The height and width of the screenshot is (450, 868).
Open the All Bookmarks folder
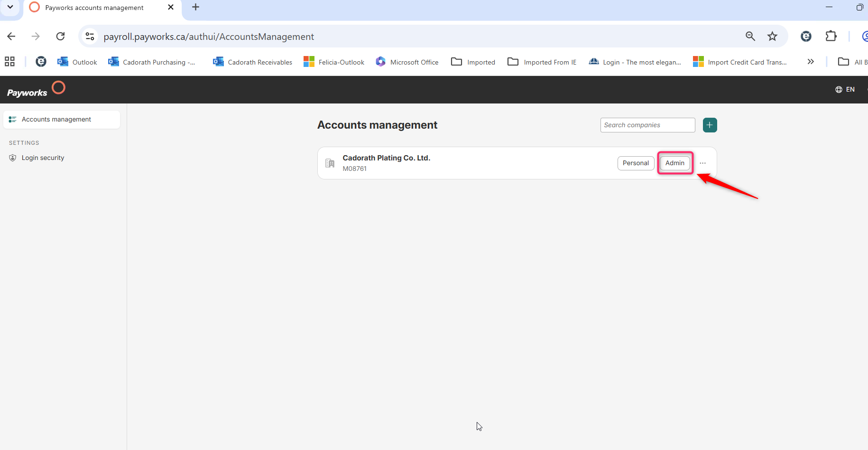click(852, 62)
